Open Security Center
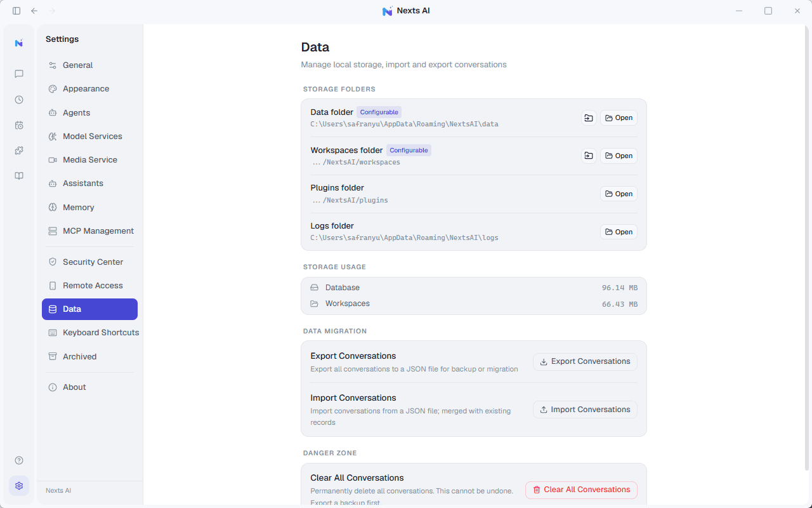 point(89,262)
